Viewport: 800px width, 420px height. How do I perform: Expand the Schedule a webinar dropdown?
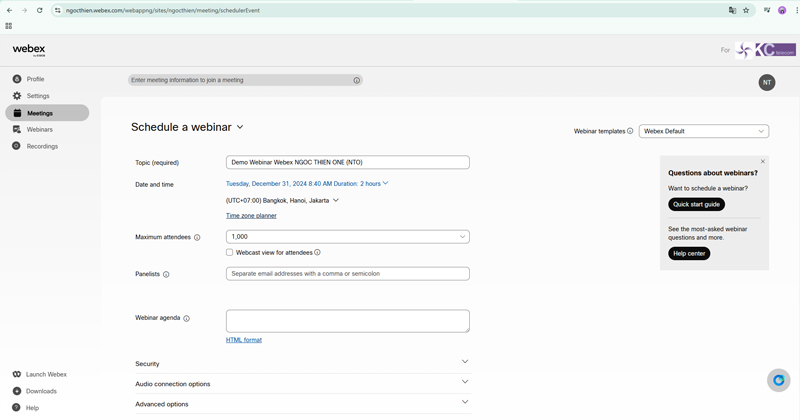(x=240, y=127)
